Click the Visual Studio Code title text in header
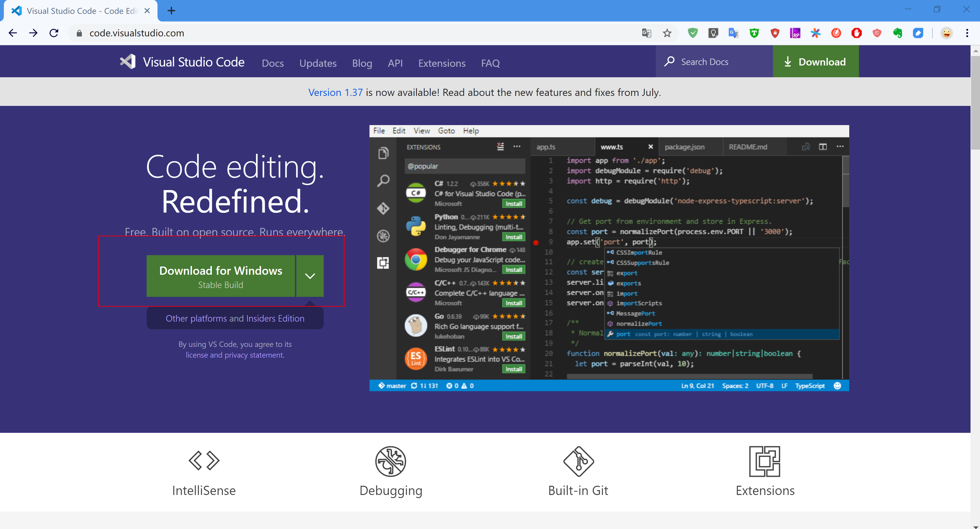This screenshot has width=980, height=529. pyautogui.click(x=194, y=62)
